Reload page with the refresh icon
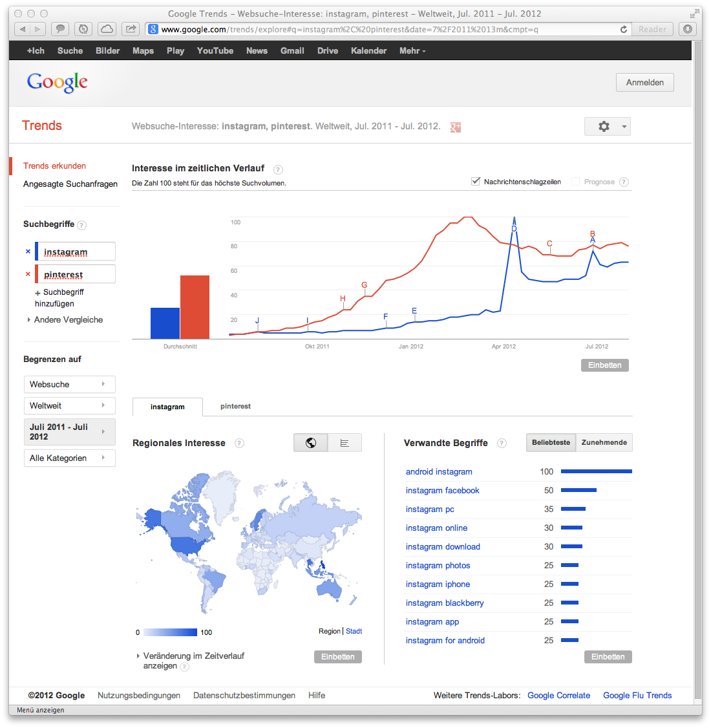The height and width of the screenshot is (728, 711). [623, 29]
